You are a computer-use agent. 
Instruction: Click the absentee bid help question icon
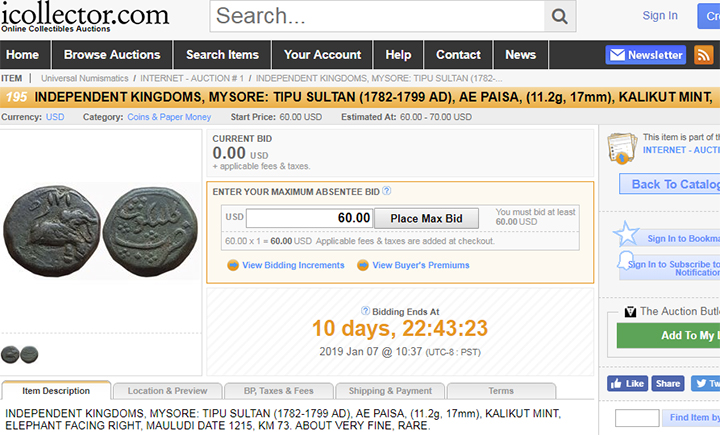point(387,191)
